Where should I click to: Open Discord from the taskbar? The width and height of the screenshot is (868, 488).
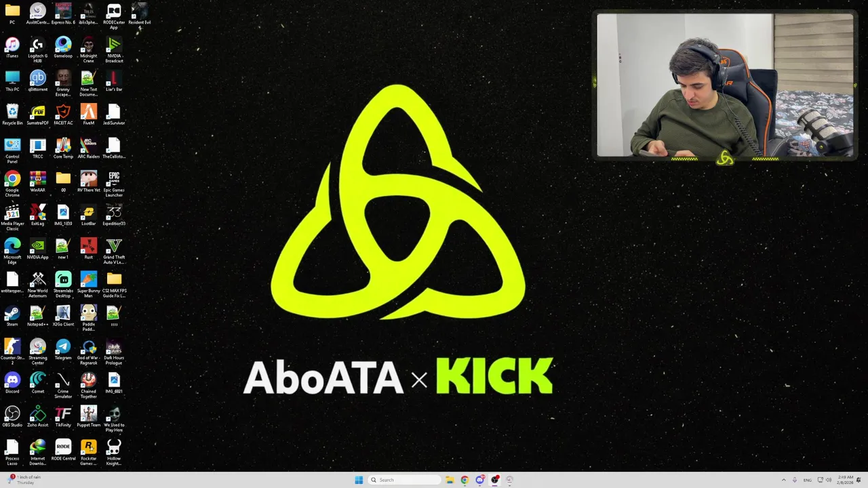pos(480,480)
